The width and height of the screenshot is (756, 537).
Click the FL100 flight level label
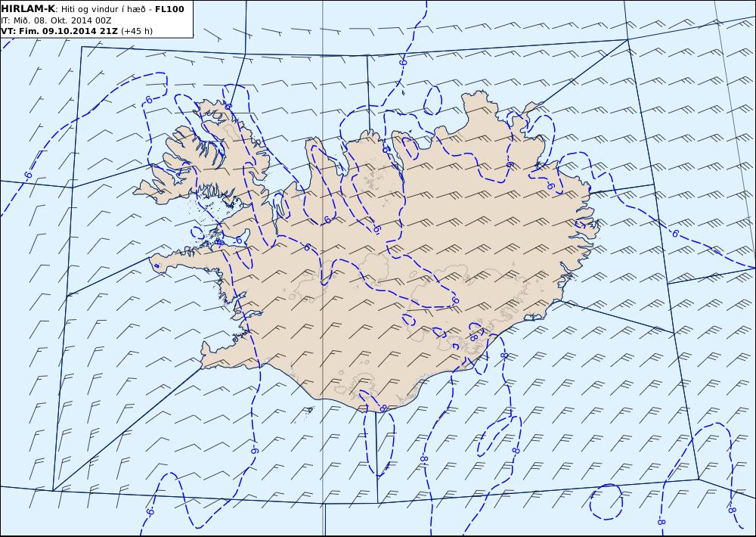click(169, 9)
